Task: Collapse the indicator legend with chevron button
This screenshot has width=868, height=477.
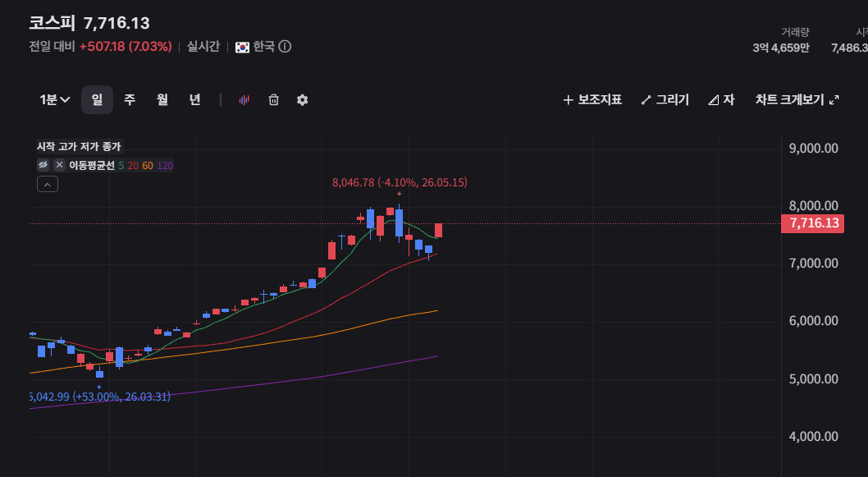Action: tap(48, 184)
